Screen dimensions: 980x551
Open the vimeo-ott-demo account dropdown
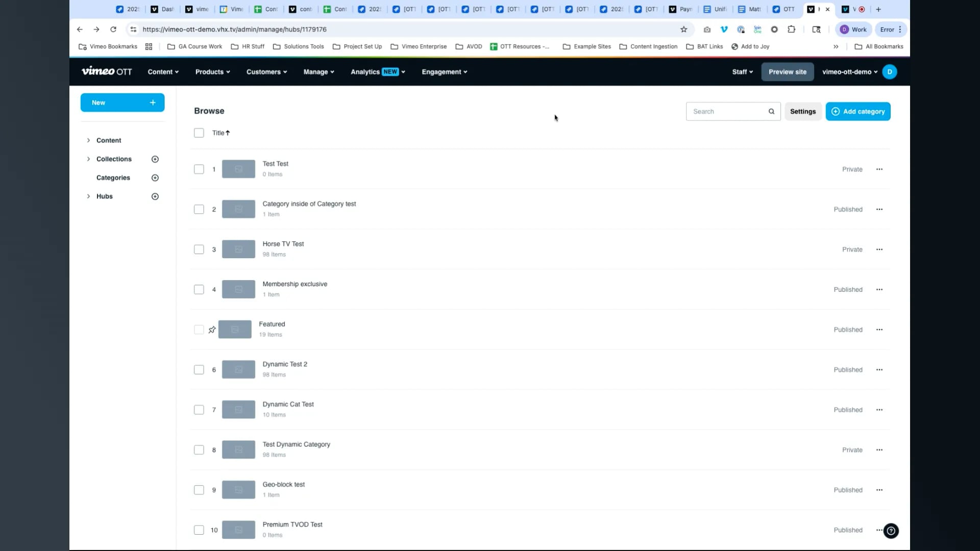[x=849, y=72]
